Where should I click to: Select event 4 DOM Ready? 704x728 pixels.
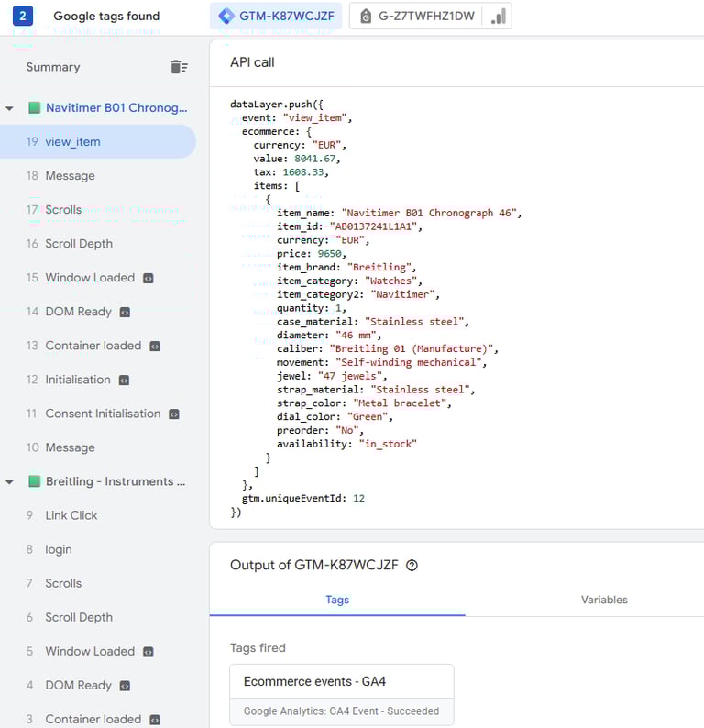98,685
